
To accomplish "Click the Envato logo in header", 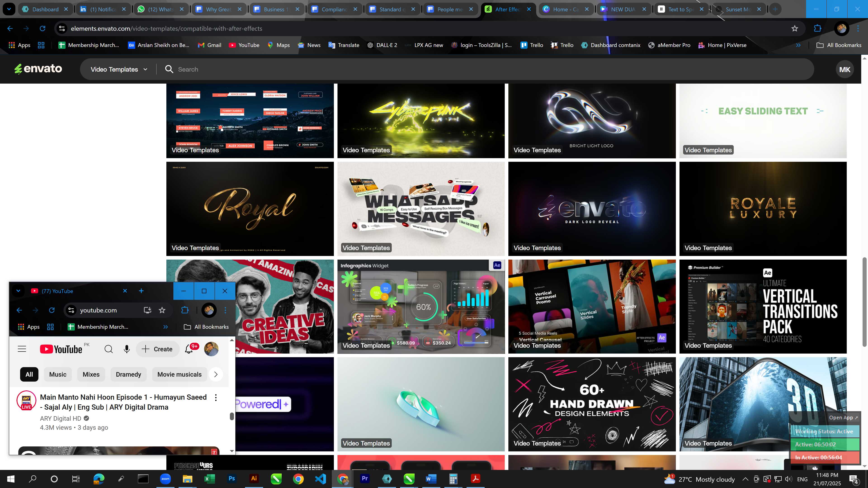I will pyautogui.click(x=38, y=69).
